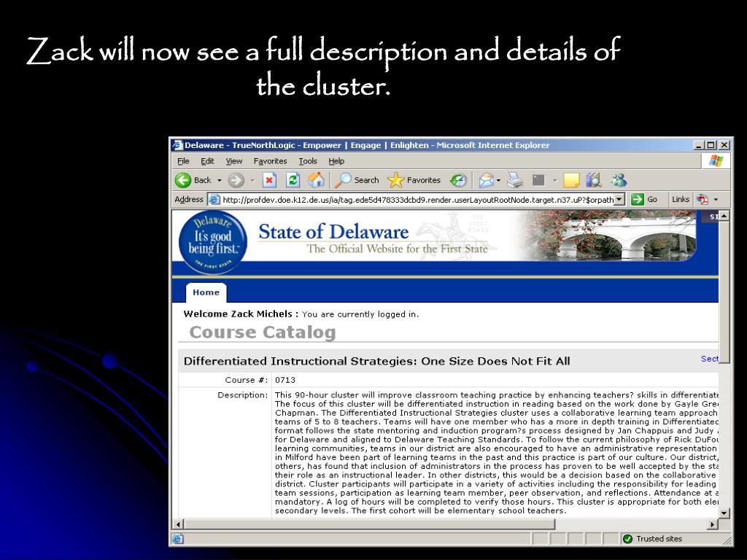Screen dimensions: 747x560
Task: Click the Course Catalog heading
Action: click(x=263, y=332)
